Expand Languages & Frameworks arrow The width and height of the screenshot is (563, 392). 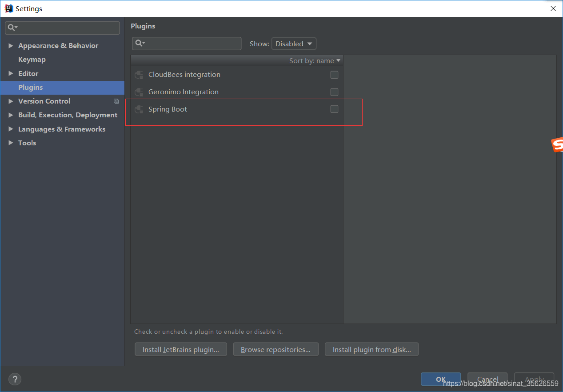click(x=11, y=129)
